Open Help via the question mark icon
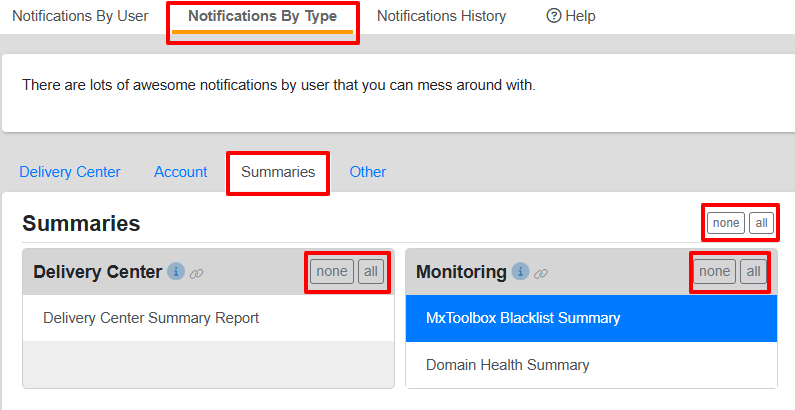The width and height of the screenshot is (795, 410). (553, 16)
